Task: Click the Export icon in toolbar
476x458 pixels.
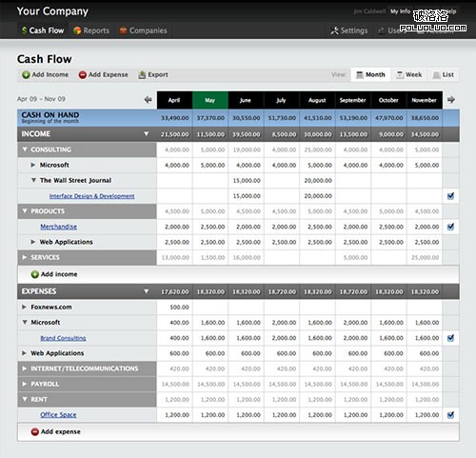Action: 142,75
